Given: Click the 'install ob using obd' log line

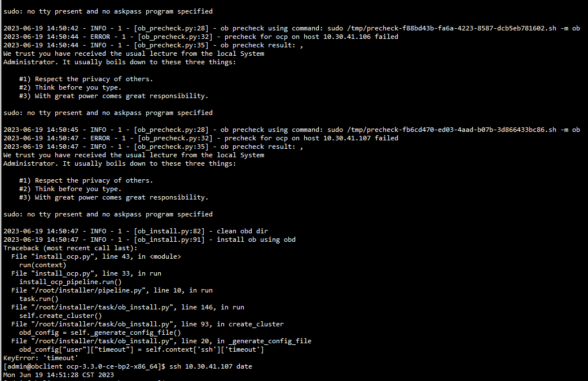Looking at the screenshot, I should [x=150, y=240].
